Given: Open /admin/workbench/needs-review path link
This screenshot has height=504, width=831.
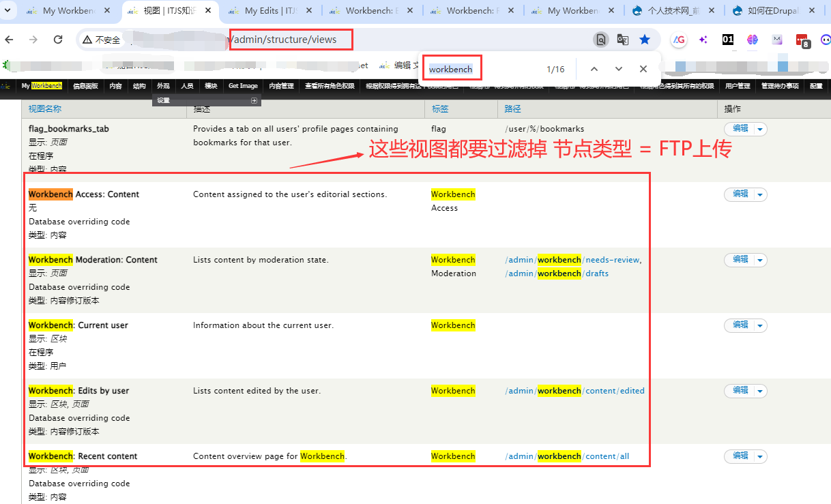Looking at the screenshot, I should [x=572, y=260].
